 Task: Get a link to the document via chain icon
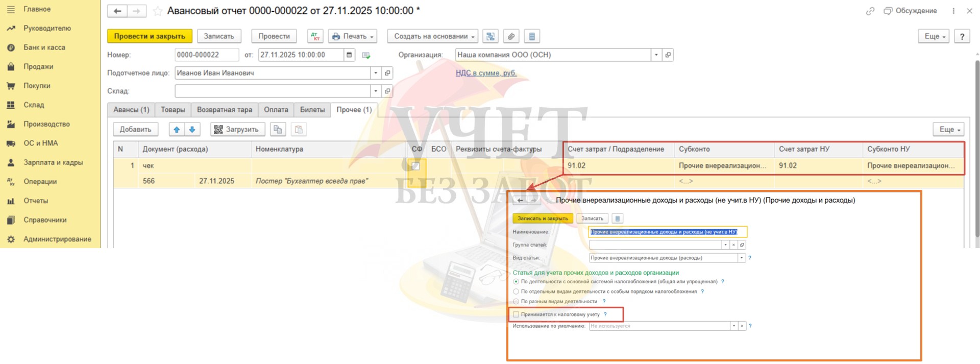(x=870, y=11)
